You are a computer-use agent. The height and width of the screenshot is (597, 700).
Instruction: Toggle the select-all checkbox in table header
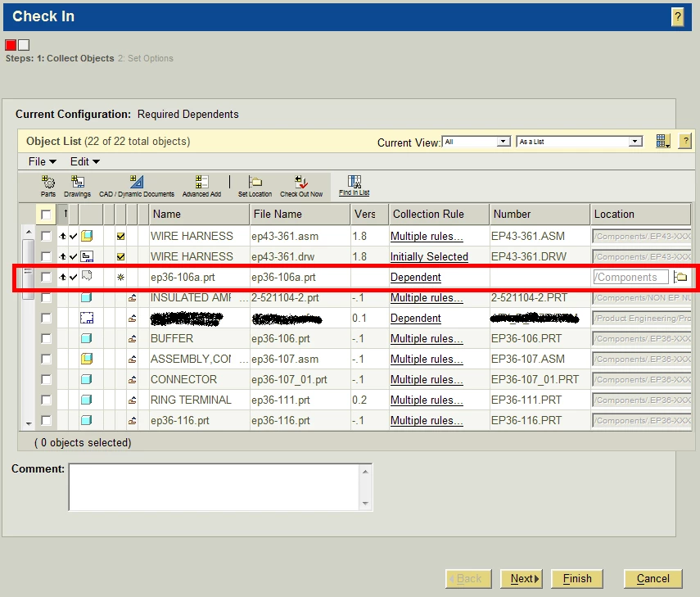(46, 215)
